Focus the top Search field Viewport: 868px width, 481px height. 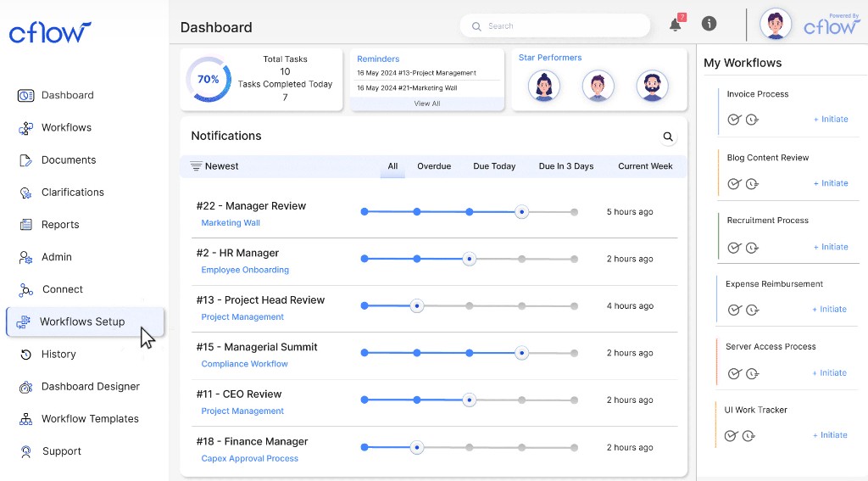click(555, 26)
